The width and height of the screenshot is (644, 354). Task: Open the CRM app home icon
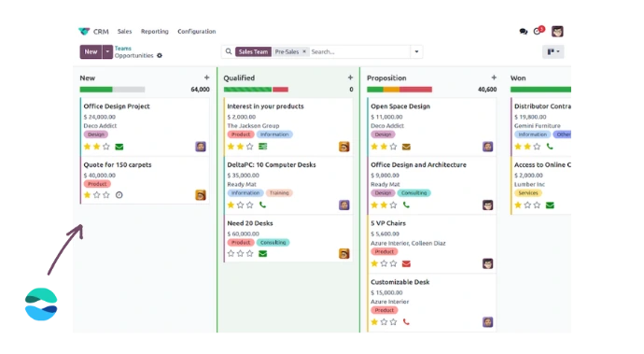coord(84,31)
